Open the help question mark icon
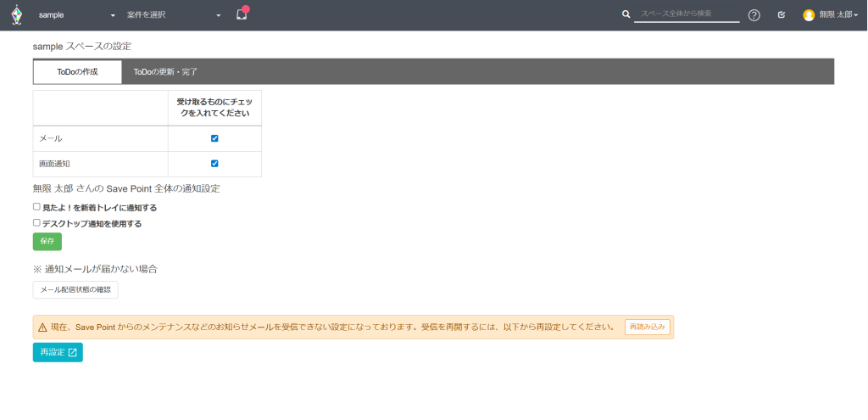Image resolution: width=868 pixels, height=420 pixels. [754, 15]
